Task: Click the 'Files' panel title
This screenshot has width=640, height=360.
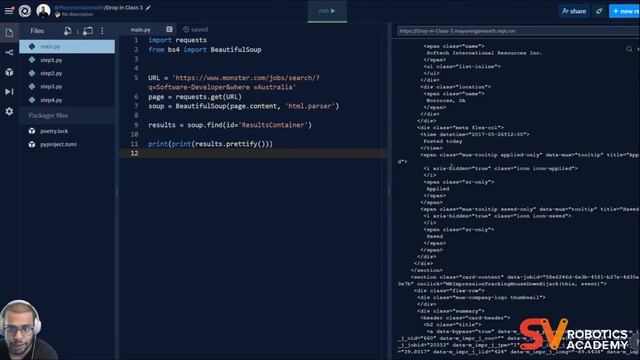Action: 37,31
